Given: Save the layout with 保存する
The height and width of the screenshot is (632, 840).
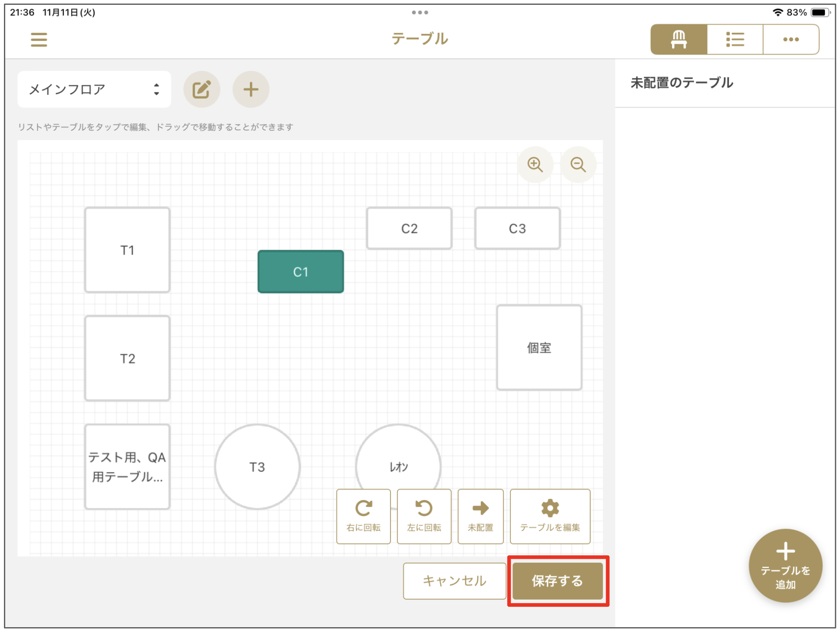Looking at the screenshot, I should coord(557,581).
